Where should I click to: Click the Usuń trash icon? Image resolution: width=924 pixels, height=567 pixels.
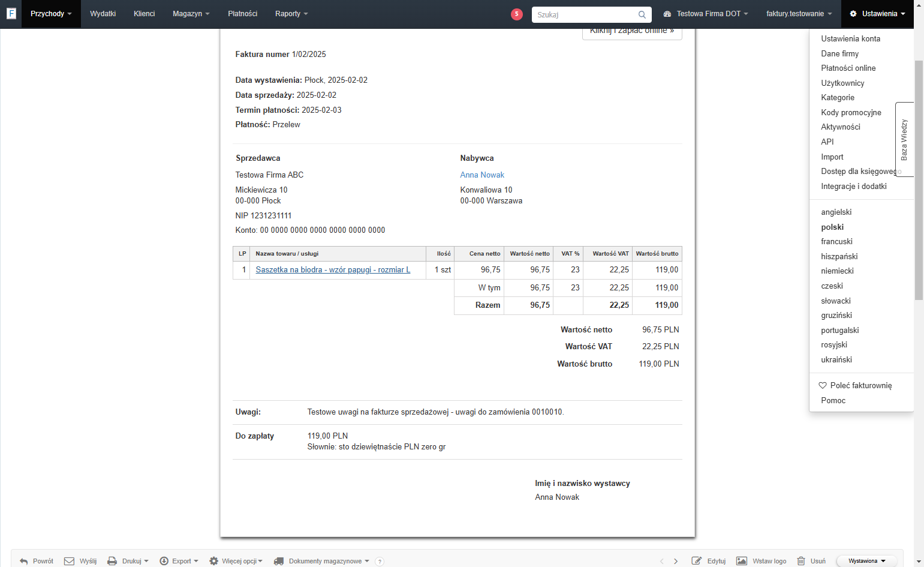click(800, 561)
